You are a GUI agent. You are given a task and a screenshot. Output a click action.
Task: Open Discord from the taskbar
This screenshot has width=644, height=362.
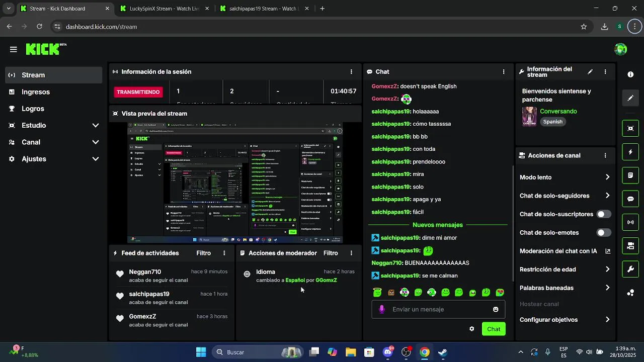[x=387, y=352]
